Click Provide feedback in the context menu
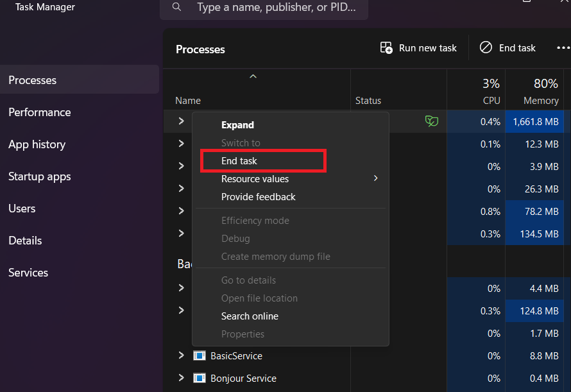 [x=258, y=196]
